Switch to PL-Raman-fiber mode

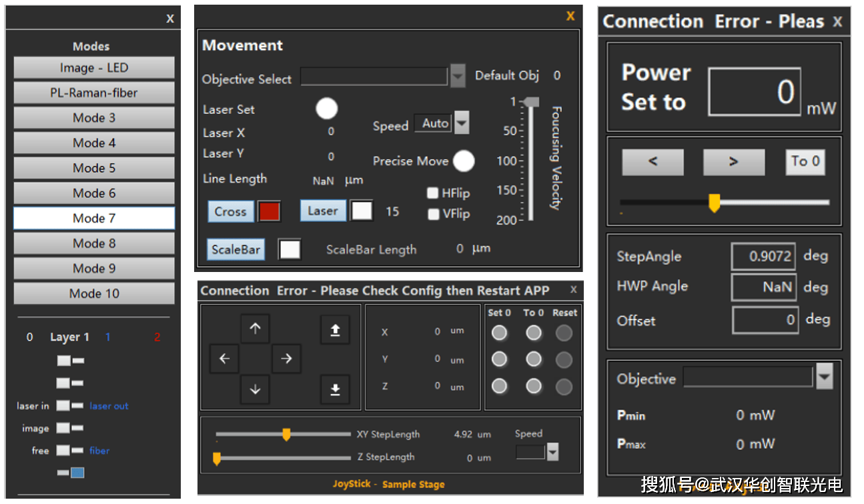[x=94, y=93]
